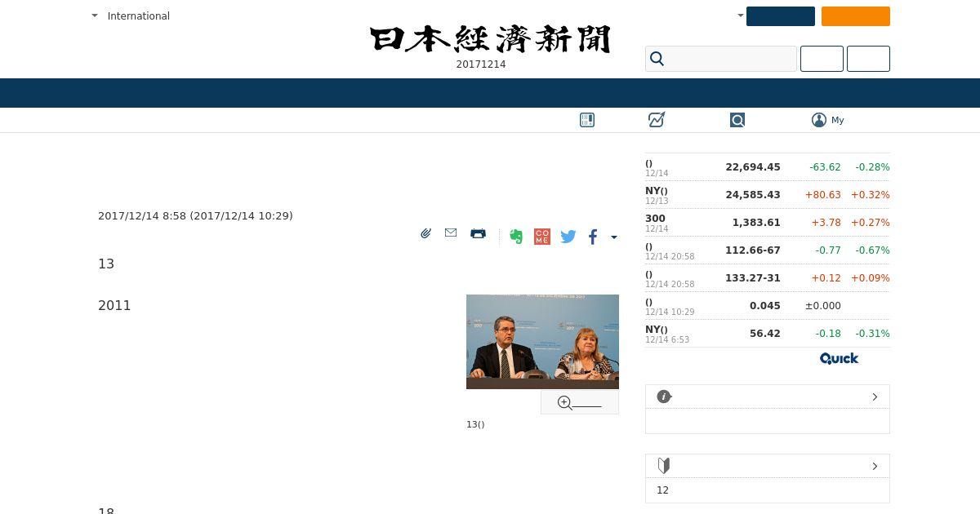Click the info icon in sidebar box
Image resolution: width=980 pixels, height=514 pixels.
coord(664,397)
